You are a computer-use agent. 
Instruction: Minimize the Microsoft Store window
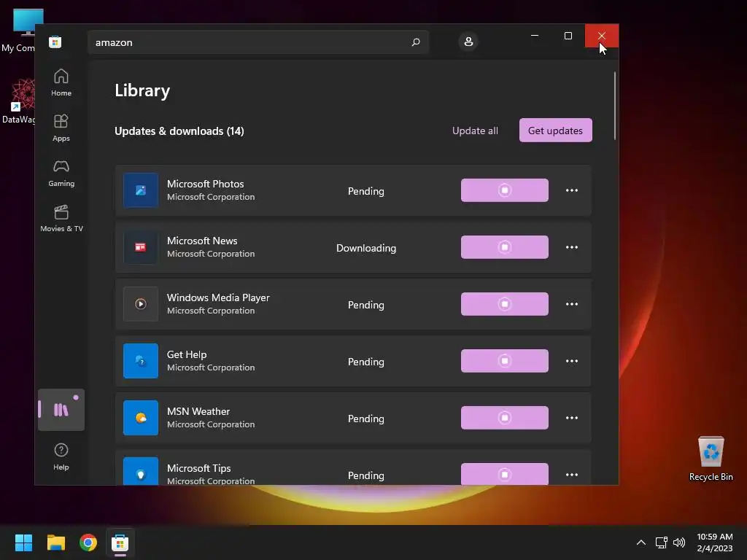coord(535,36)
